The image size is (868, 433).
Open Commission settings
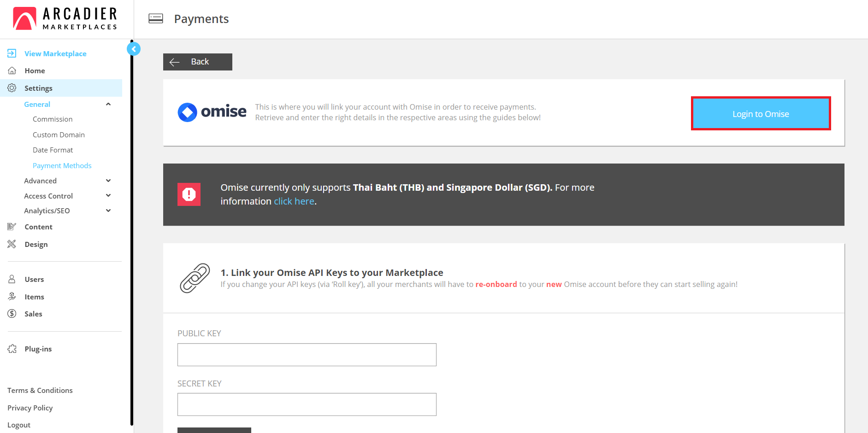(53, 119)
